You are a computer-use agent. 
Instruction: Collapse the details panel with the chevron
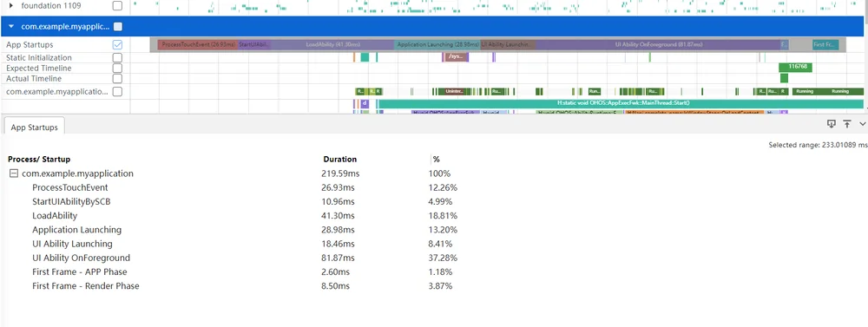(863, 124)
